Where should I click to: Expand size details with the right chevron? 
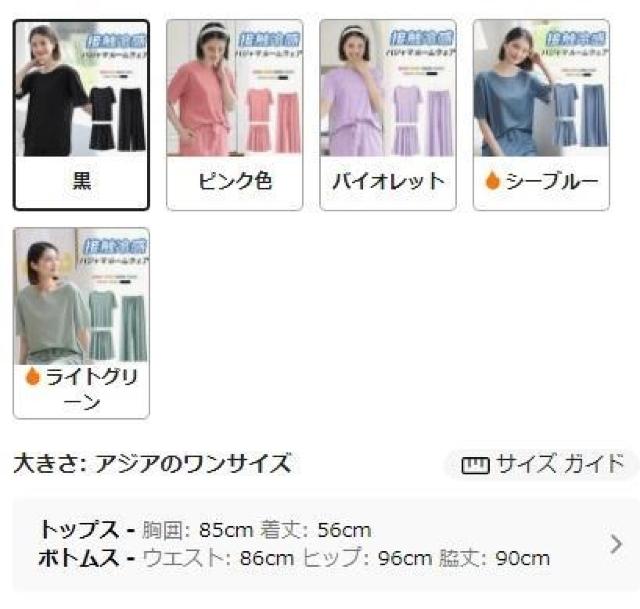616,544
